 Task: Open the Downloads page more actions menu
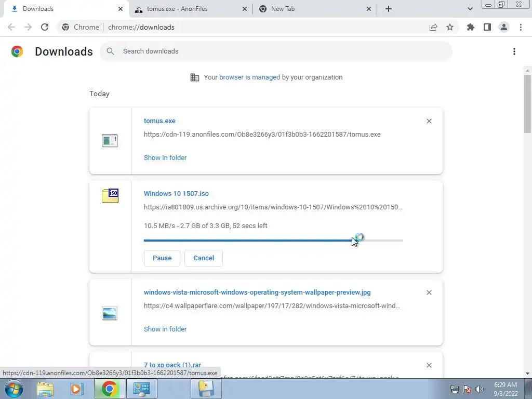pos(514,51)
